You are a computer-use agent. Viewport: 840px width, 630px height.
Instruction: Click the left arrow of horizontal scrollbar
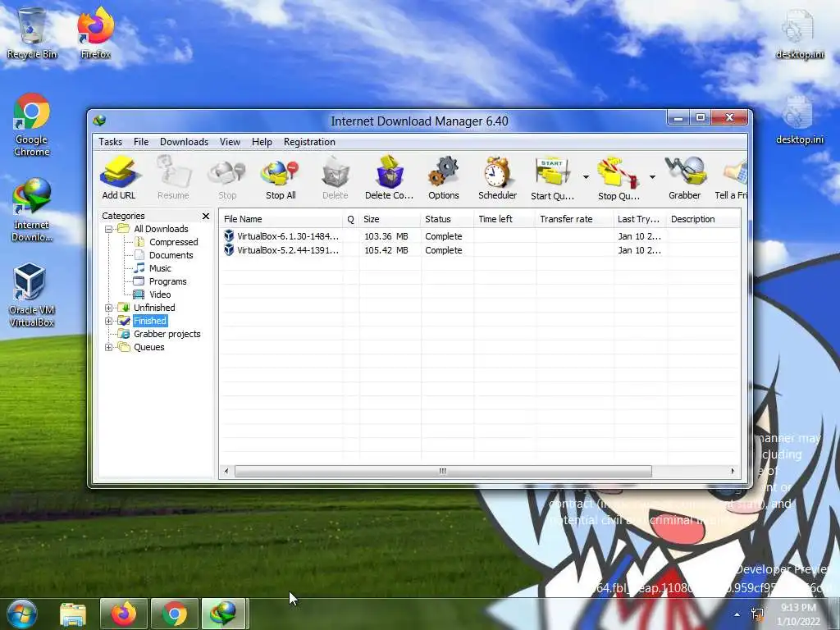(226, 472)
